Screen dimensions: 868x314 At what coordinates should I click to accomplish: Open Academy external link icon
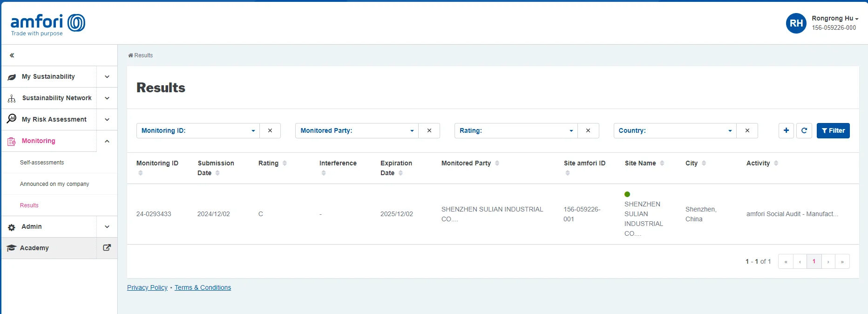coord(107,248)
